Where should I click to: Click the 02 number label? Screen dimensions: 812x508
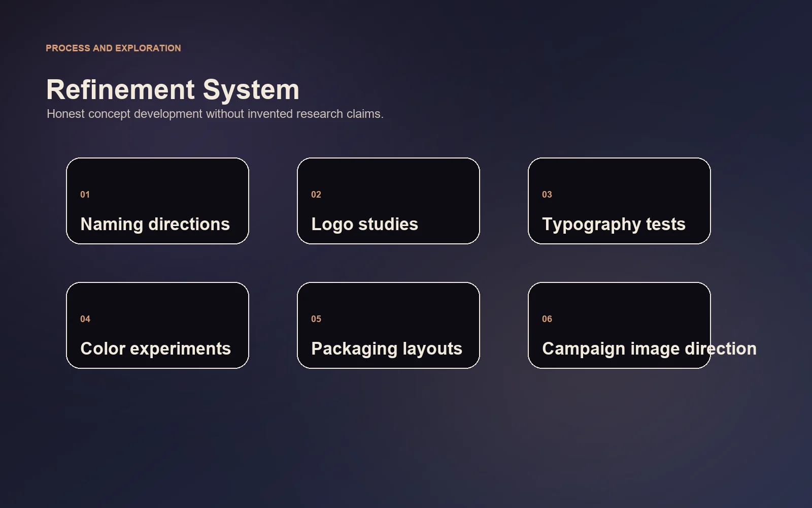(316, 195)
